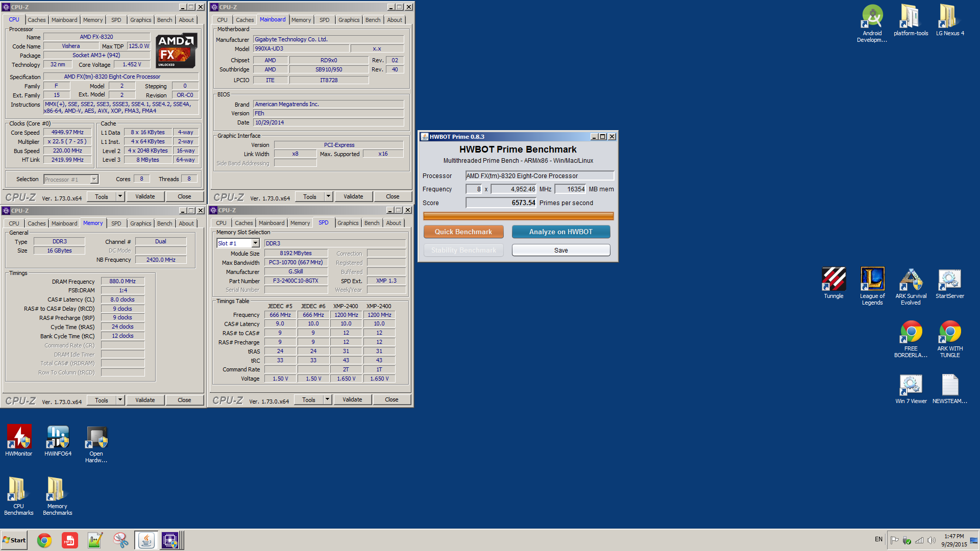
Task: Open the Snipping Tool taskbar icon
Action: click(x=121, y=540)
